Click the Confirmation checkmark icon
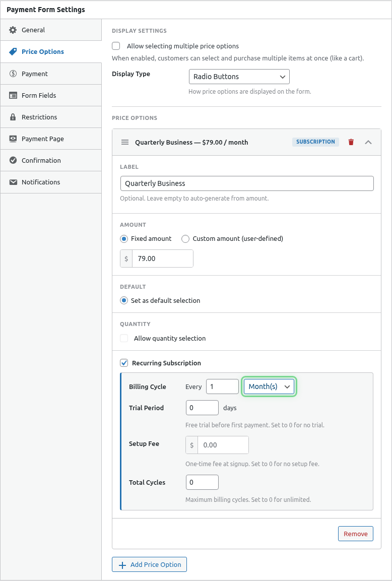 click(13, 160)
